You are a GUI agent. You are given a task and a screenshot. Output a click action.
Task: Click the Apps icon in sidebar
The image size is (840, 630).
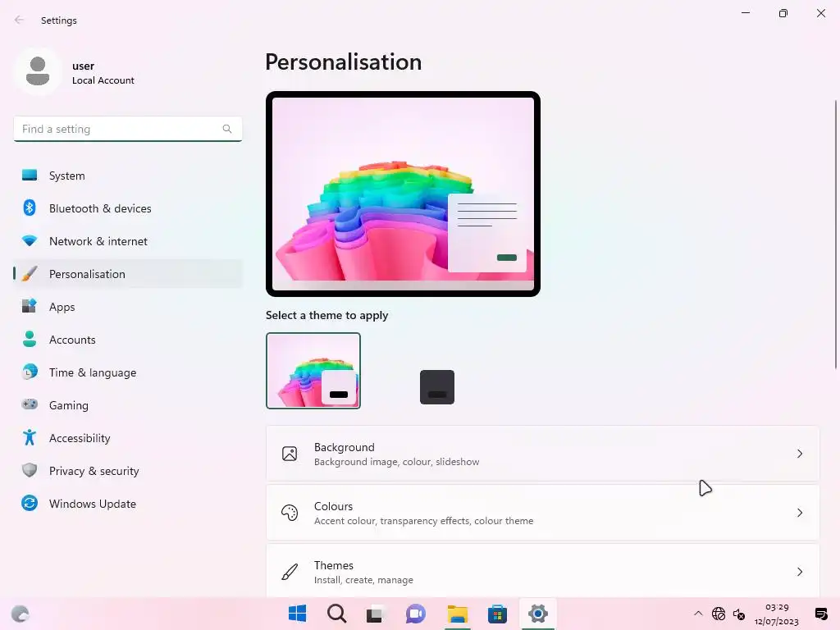[30, 307]
